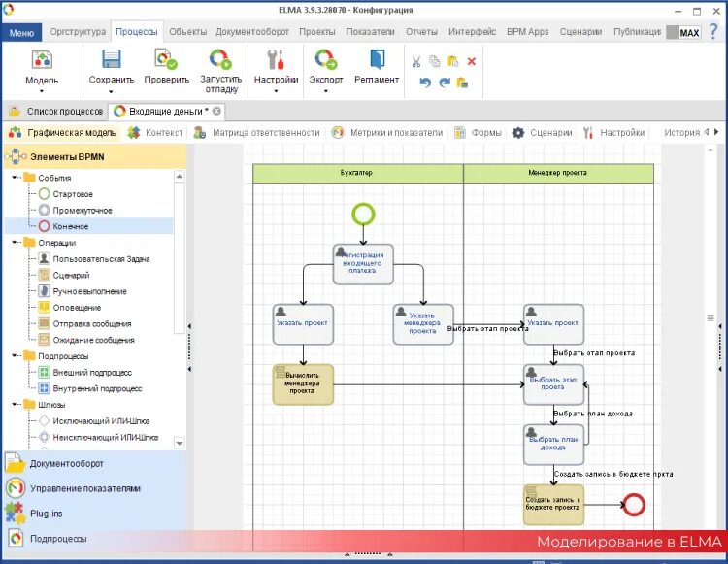Image resolution: width=728 pixels, height=564 pixels.
Task: Select the green start event circle
Action: [363, 215]
